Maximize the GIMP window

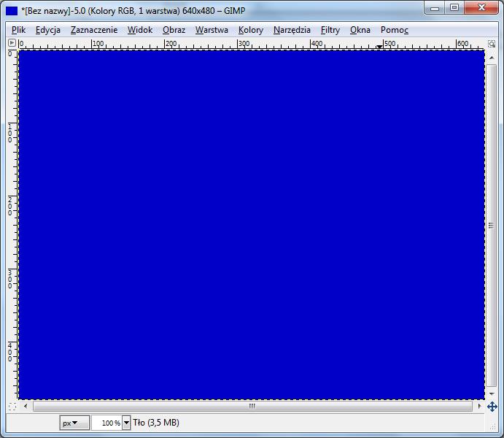tap(454, 8)
